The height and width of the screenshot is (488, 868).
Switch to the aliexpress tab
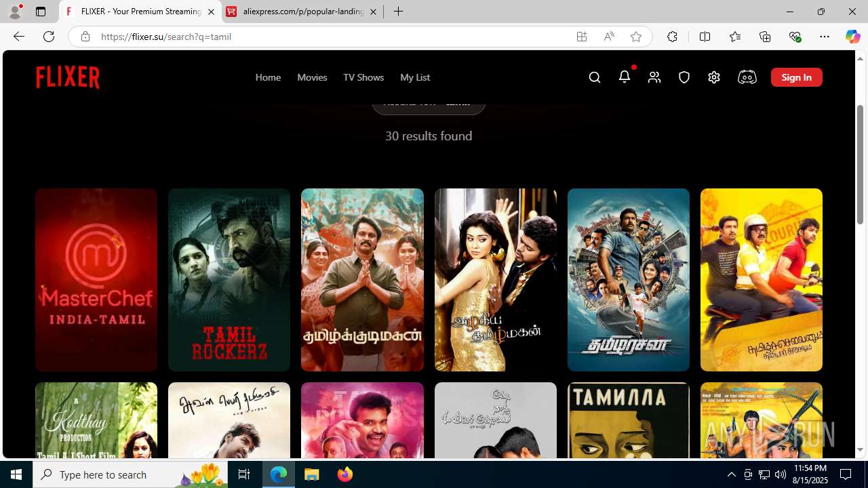pos(302,12)
